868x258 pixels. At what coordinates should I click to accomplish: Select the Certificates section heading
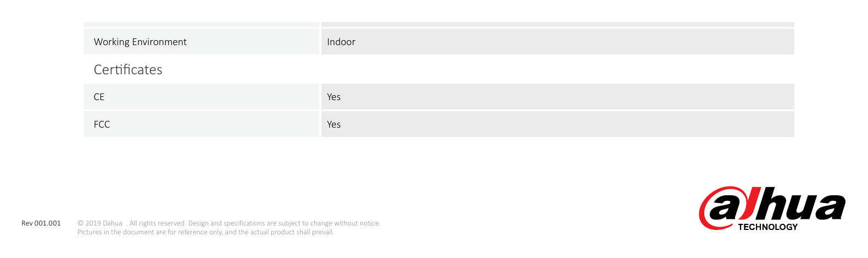tap(128, 70)
